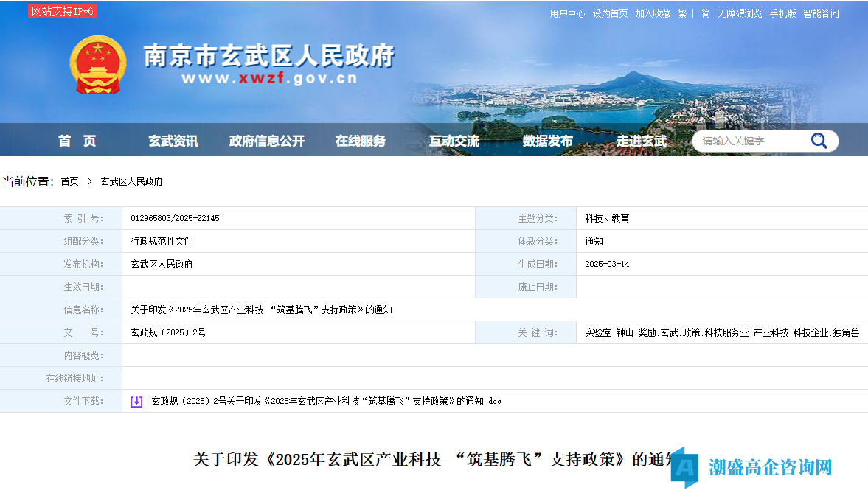The image size is (868, 493).
Task: Open 无障碍浏览 accessibility mode
Action: pos(738,13)
